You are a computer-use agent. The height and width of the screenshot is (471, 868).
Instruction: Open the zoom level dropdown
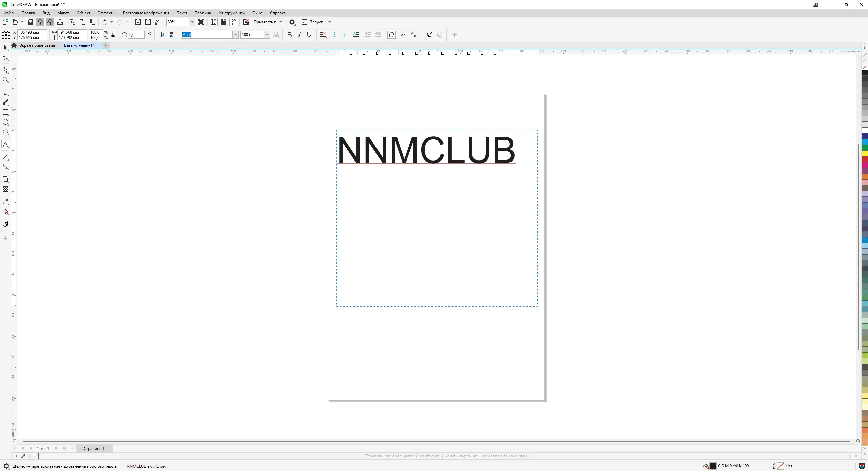coord(192,22)
